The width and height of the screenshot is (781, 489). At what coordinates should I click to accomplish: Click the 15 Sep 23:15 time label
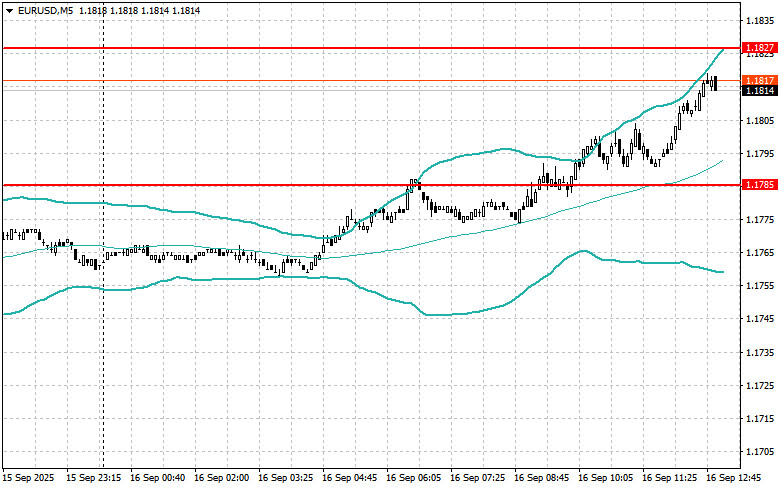94,478
